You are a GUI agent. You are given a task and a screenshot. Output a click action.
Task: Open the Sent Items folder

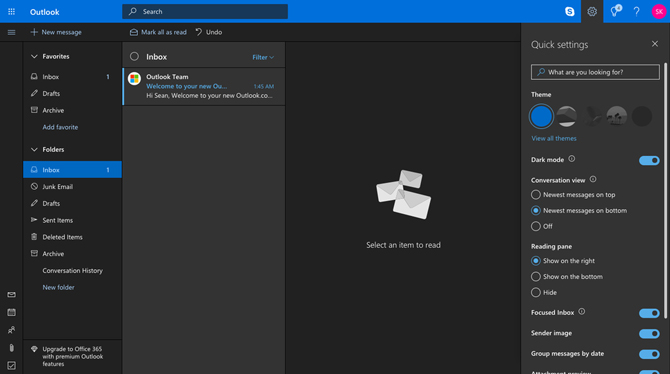click(x=72, y=220)
